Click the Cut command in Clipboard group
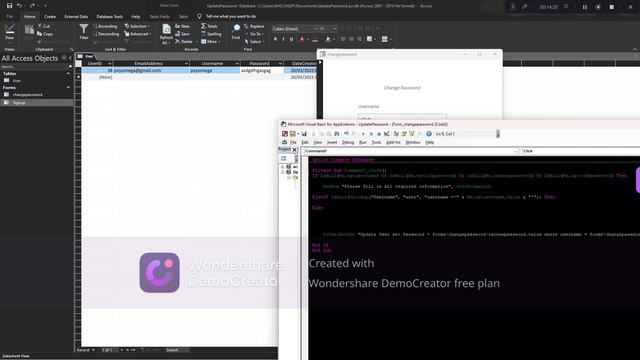Image resolution: width=640 pixels, height=360 pixels. point(43,26)
